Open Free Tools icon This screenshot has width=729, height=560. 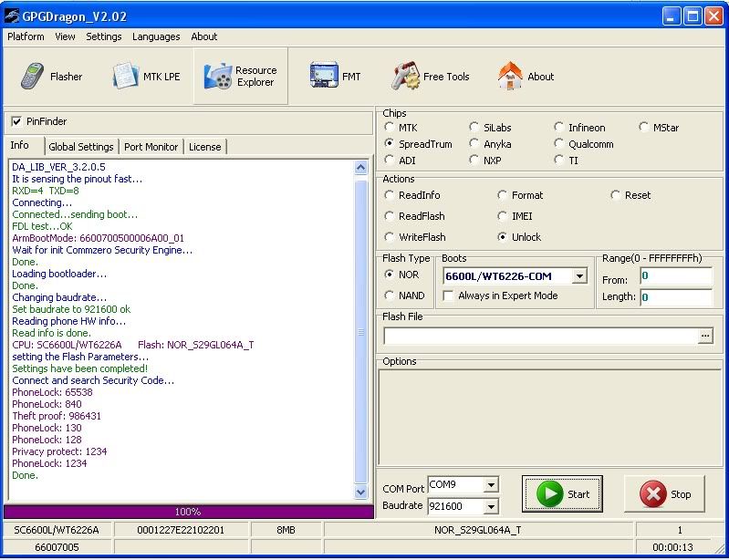coord(405,77)
